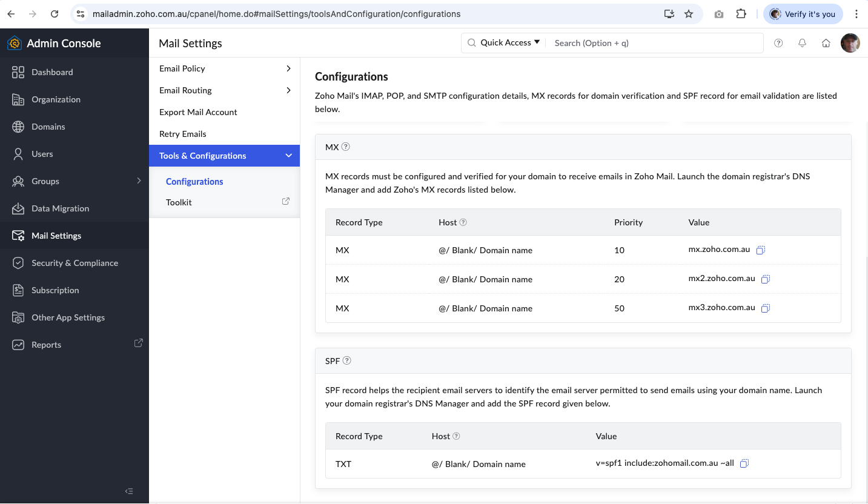Expand the Email Routing submenu
The height and width of the screenshot is (504, 868).
click(x=288, y=90)
